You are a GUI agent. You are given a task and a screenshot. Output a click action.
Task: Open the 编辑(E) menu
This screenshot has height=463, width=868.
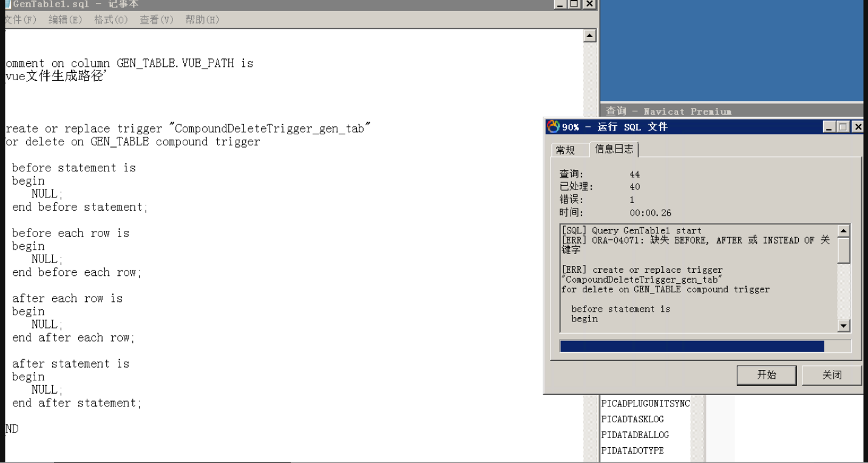pyautogui.click(x=65, y=20)
